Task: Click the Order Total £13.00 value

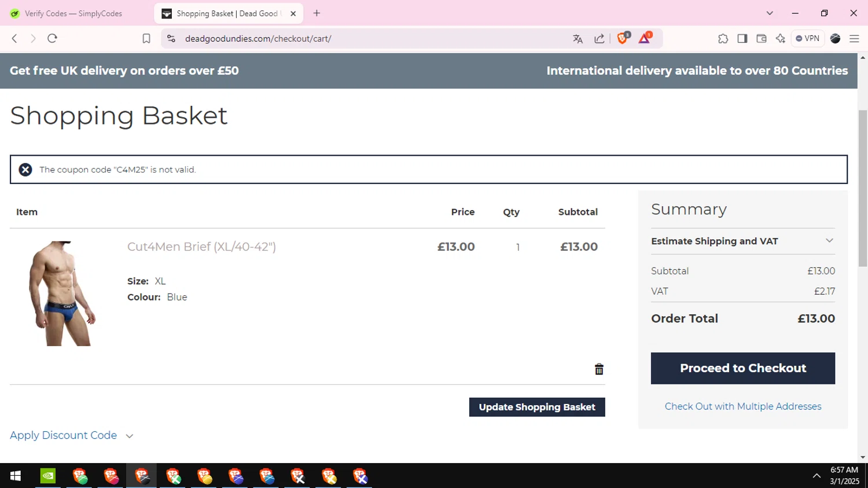Action: point(816,318)
